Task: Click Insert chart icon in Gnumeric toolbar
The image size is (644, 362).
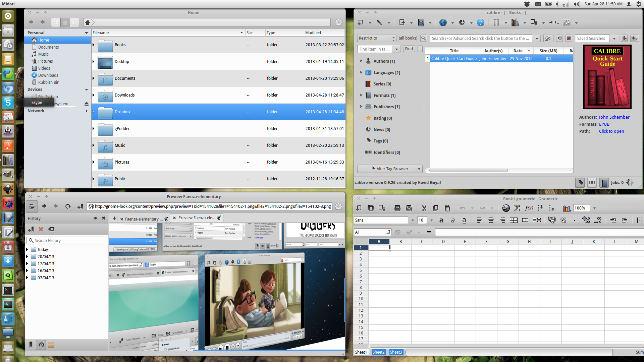Action: [567, 208]
